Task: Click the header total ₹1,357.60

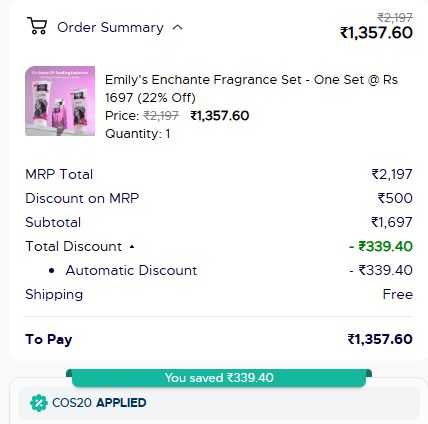Action: point(376,33)
